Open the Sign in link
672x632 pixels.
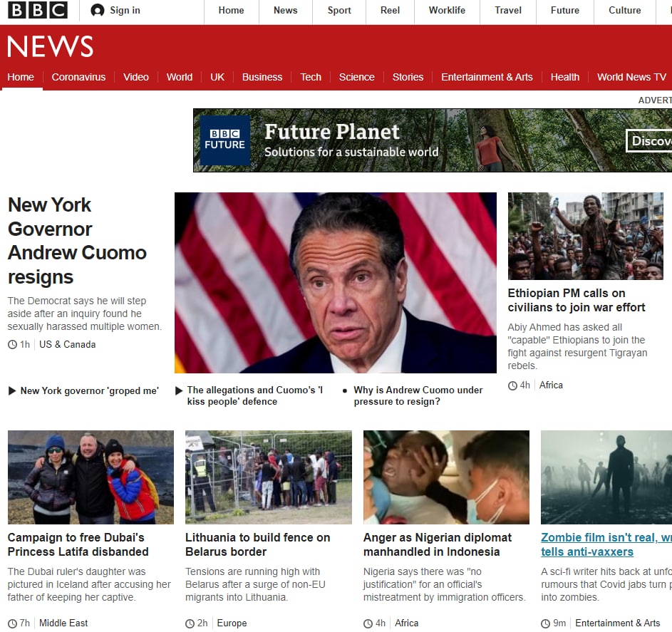[125, 10]
